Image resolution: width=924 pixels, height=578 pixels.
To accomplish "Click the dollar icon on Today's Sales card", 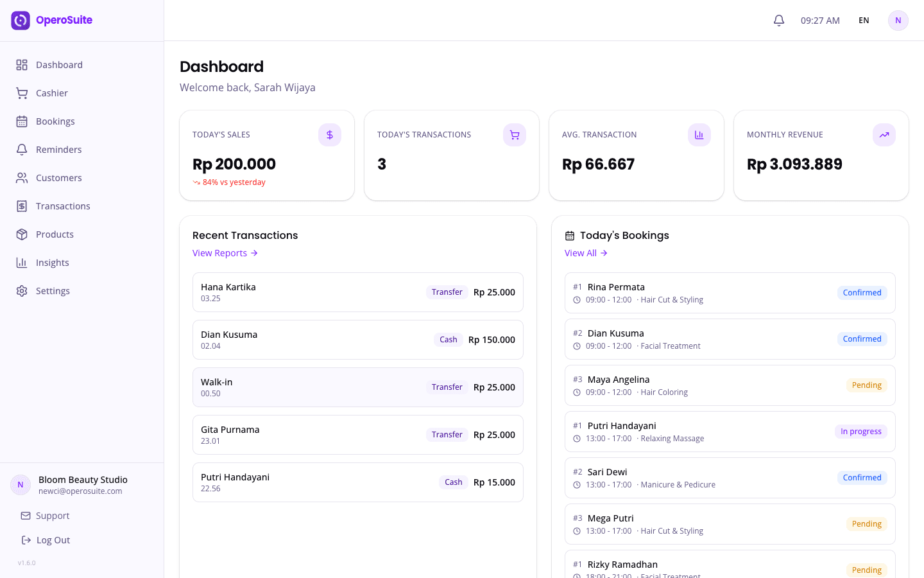I will (x=329, y=135).
